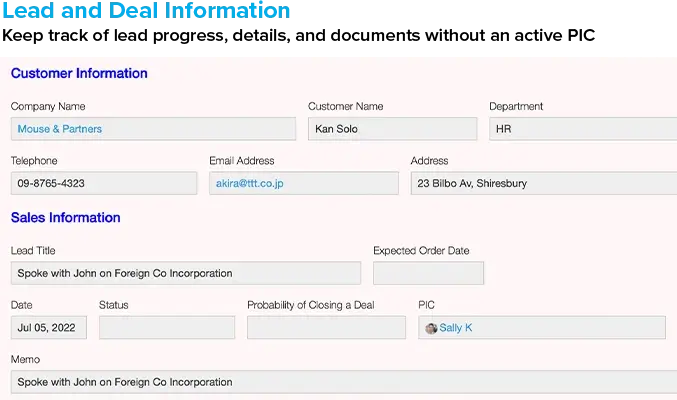The height and width of the screenshot is (400, 677).
Task: Click the empty Expected Order Date field
Action: pos(428,273)
